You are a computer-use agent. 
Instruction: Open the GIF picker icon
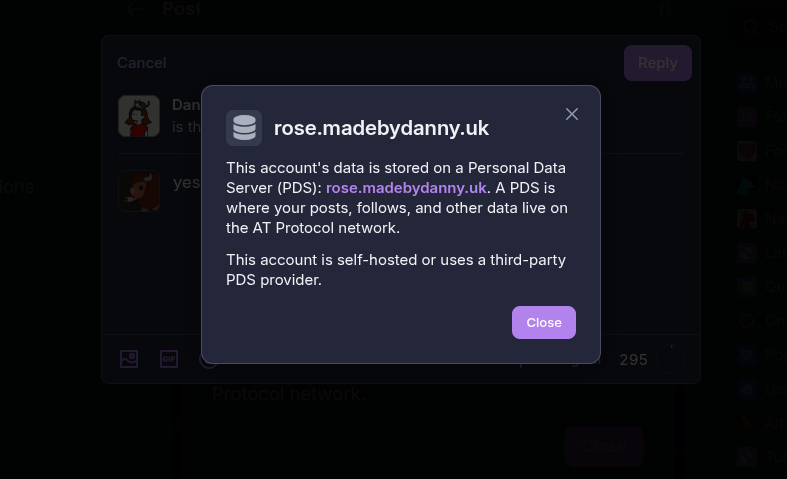pyautogui.click(x=169, y=359)
